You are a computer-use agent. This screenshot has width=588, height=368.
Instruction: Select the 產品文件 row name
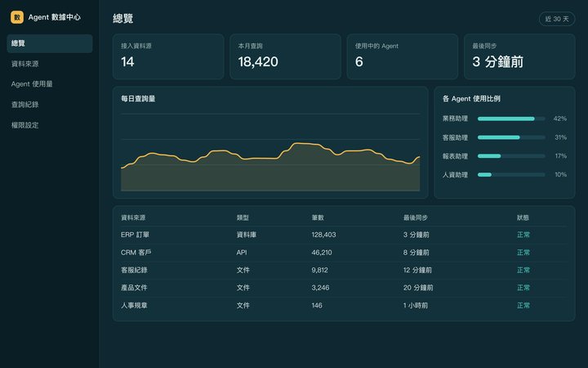click(134, 288)
